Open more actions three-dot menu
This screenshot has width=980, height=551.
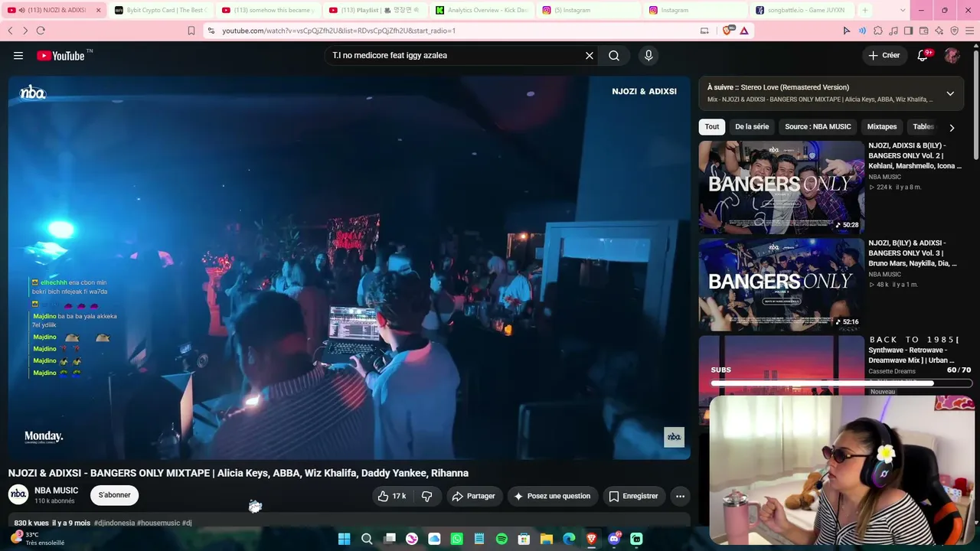(x=680, y=496)
